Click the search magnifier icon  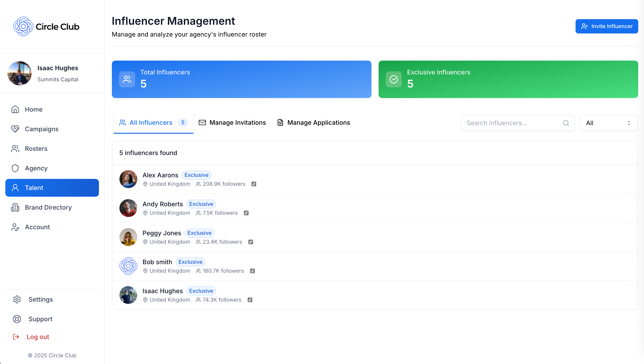pos(566,123)
